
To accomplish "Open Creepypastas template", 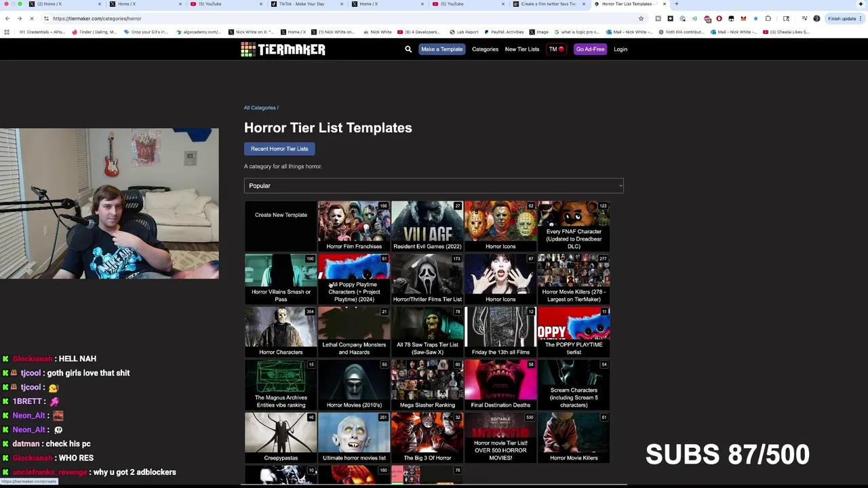I will pyautogui.click(x=281, y=437).
